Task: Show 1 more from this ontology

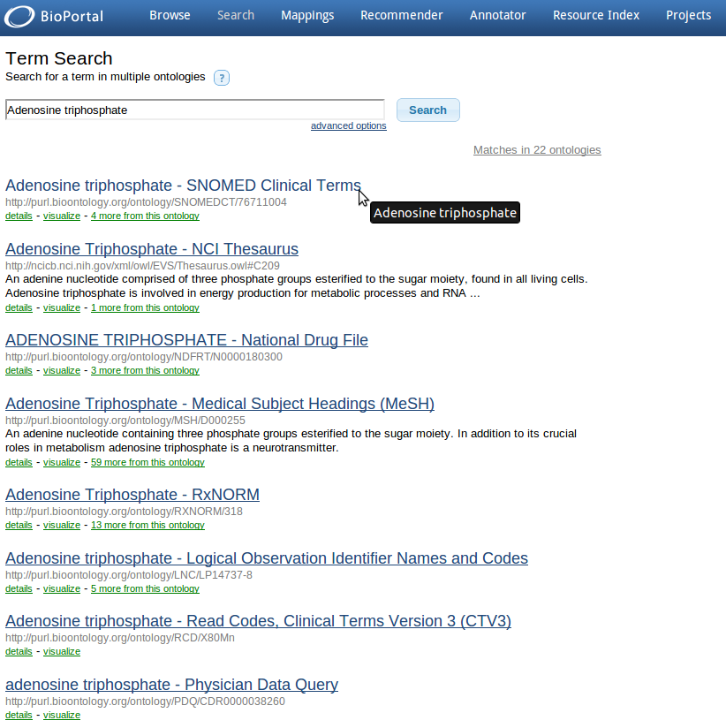Action: tap(146, 307)
